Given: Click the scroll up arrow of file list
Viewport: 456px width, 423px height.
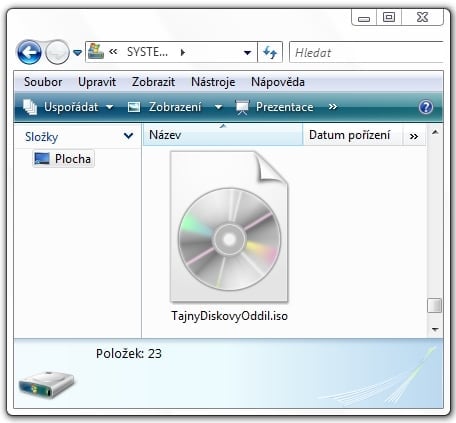Looking at the screenshot, I should pos(435,132).
